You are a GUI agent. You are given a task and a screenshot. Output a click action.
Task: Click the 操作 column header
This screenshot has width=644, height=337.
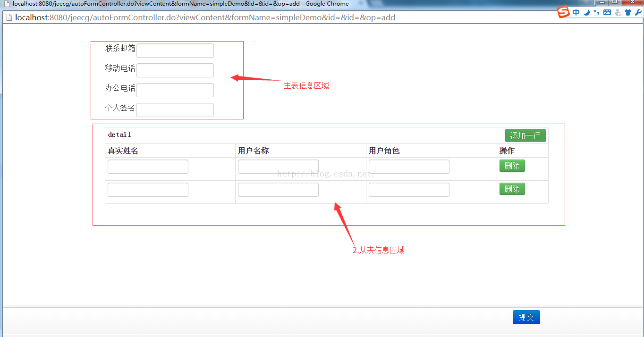pos(507,151)
